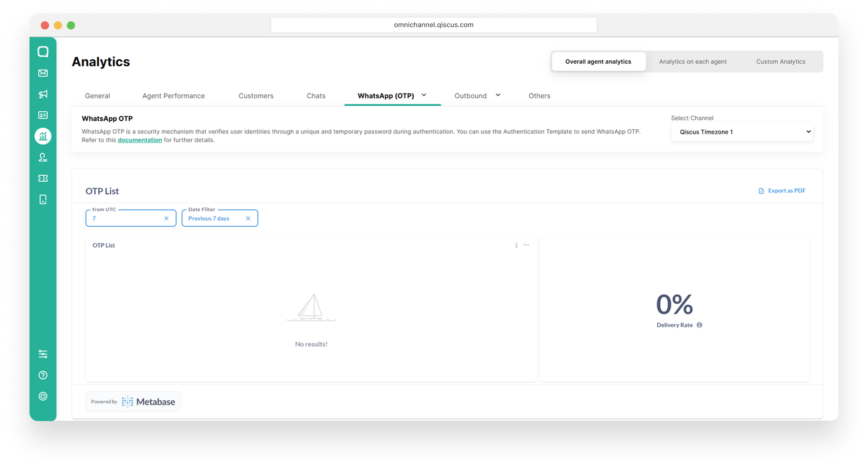
Task: Clear the from UTC filter value
Action: pos(166,218)
